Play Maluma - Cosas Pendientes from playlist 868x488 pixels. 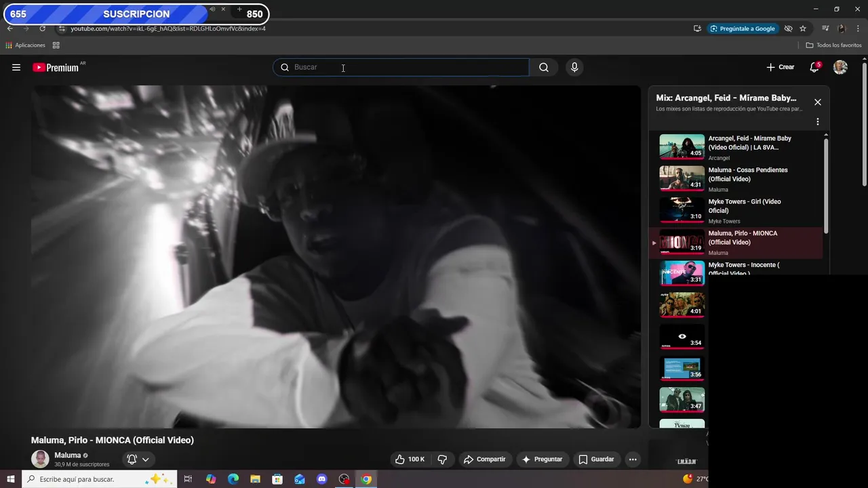(x=736, y=179)
